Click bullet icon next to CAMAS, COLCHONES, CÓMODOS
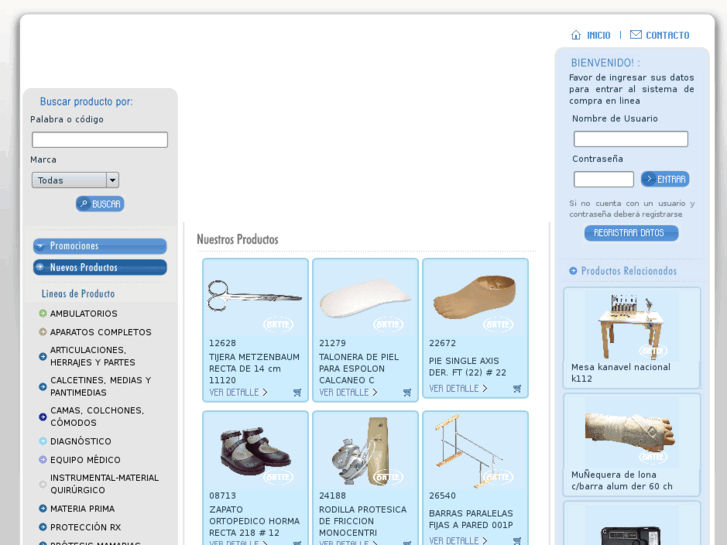Image resolution: width=727 pixels, height=545 pixels. coord(43,417)
